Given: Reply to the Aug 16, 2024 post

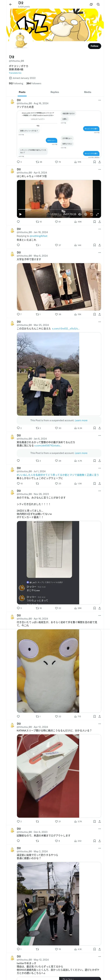Looking at the screenshot, I should [x=18, y=162].
